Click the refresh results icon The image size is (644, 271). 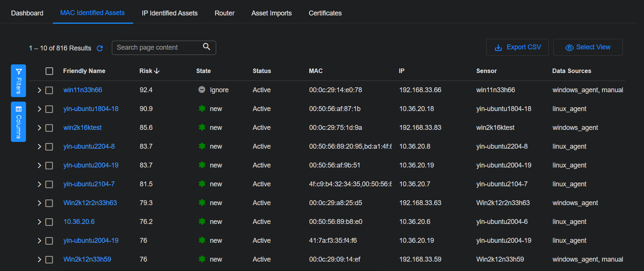[100, 48]
